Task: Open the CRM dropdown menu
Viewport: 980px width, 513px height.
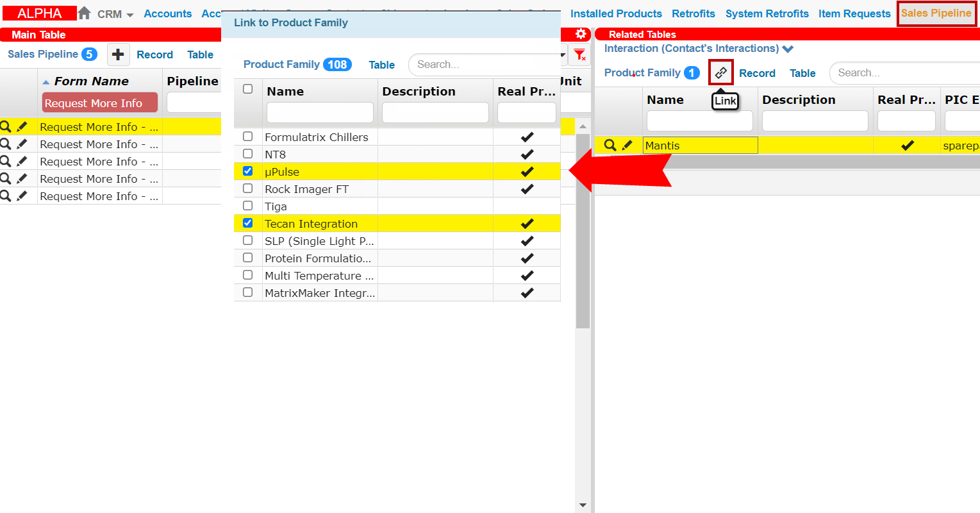Action: 115,14
